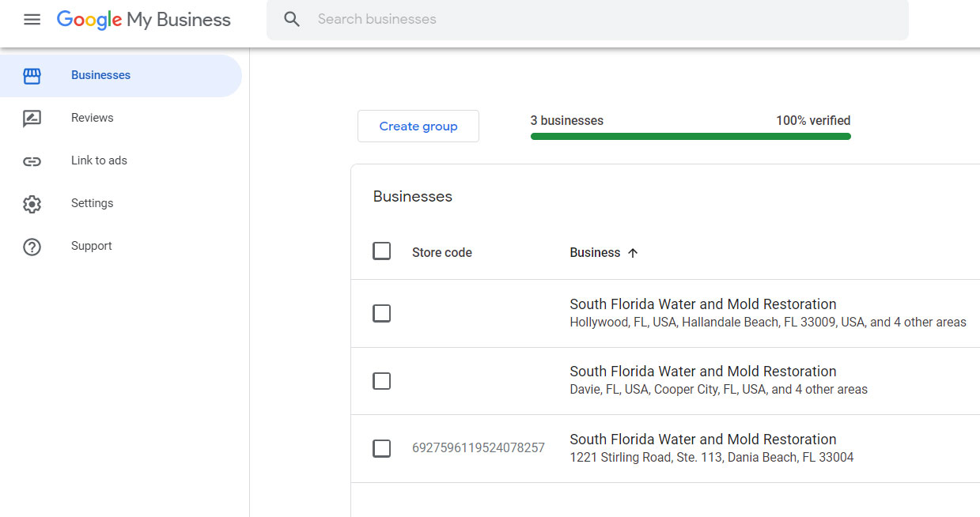Select checkbox for store code 6927596119524078257
980x517 pixels.
click(x=381, y=448)
